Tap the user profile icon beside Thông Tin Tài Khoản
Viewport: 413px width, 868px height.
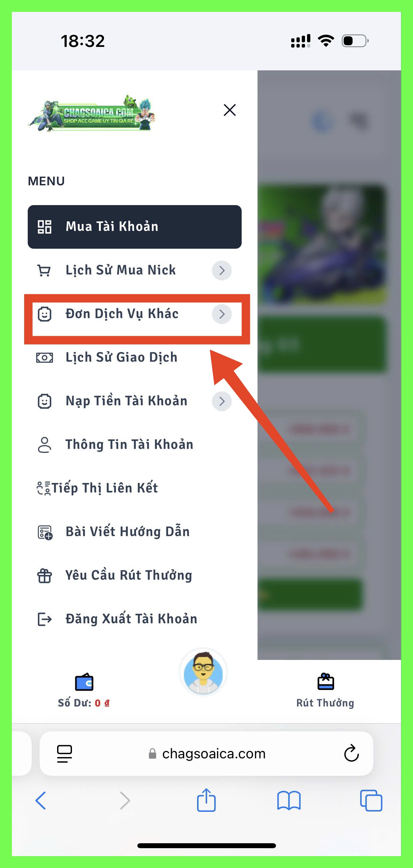(44, 445)
